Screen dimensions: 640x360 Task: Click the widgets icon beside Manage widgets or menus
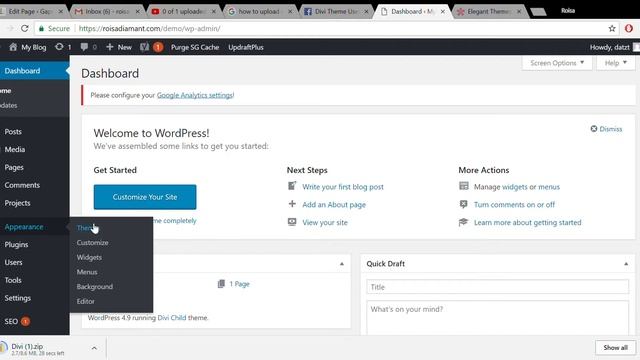coord(464,186)
